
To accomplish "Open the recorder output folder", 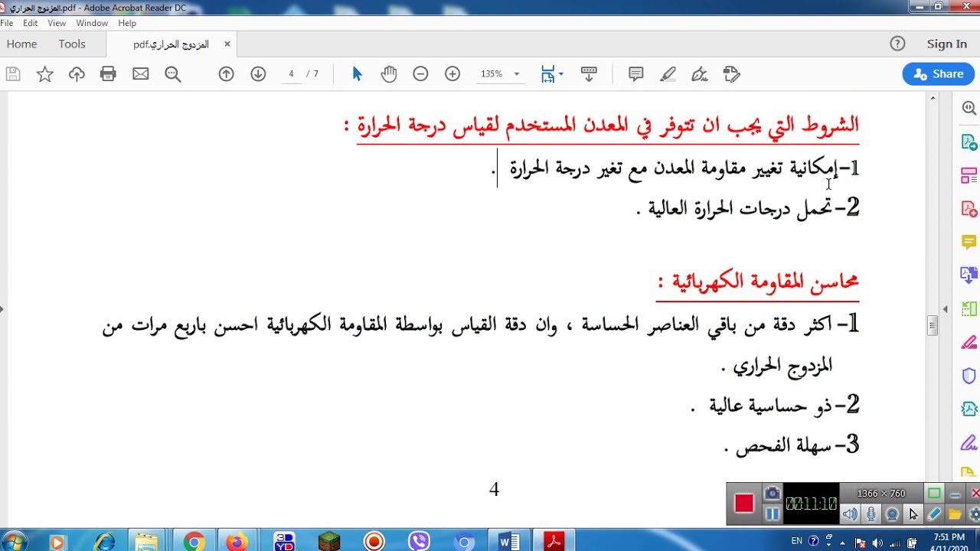I will click(x=955, y=514).
